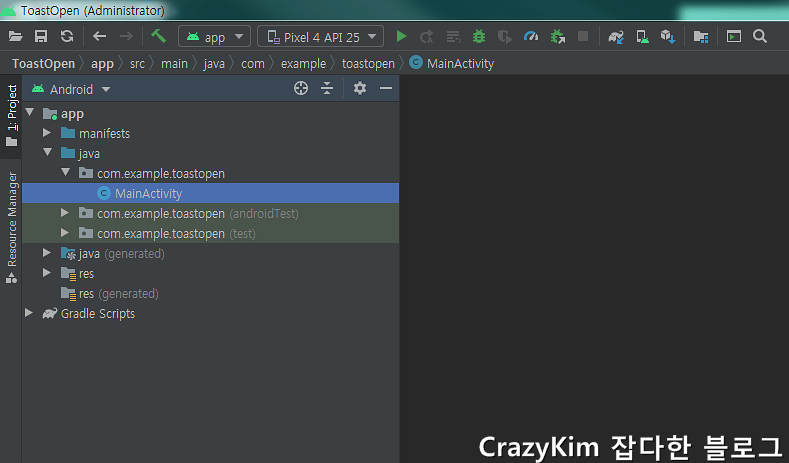Select the app module row

[x=211, y=113]
